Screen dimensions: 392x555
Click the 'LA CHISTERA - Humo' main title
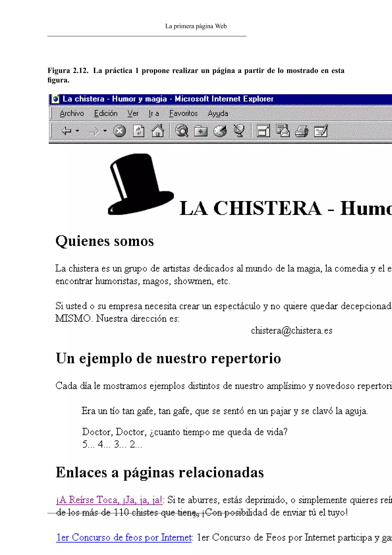click(286, 208)
